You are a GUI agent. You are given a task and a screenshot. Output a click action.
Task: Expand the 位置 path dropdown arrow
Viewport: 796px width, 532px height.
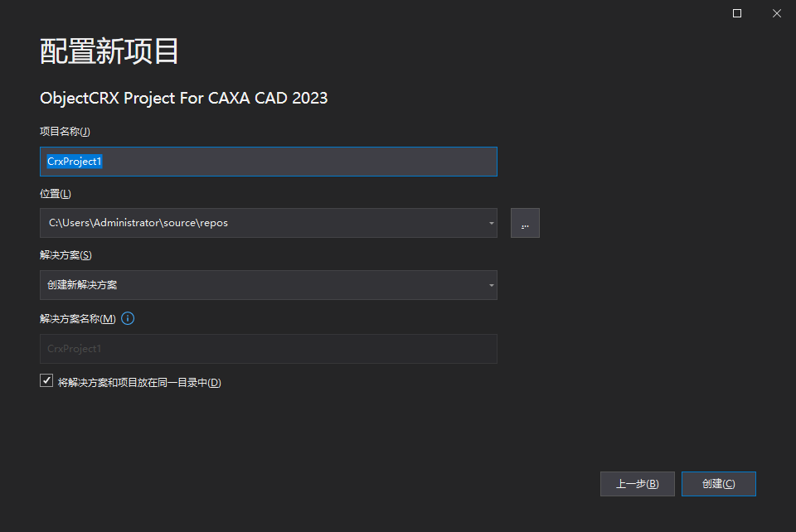[x=491, y=224]
